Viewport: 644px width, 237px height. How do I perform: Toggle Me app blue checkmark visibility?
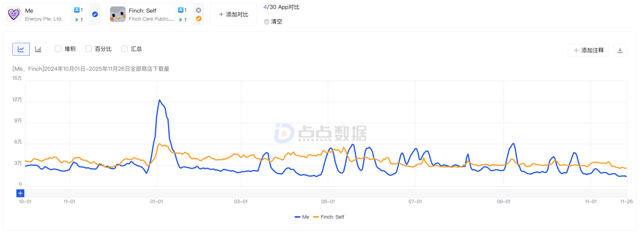[x=95, y=14]
